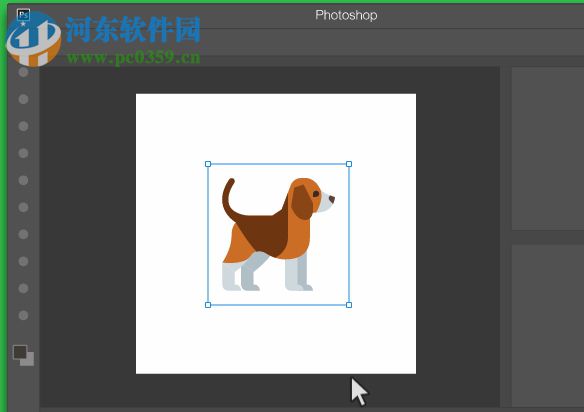Click the Ps application icon in title bar

point(23,15)
